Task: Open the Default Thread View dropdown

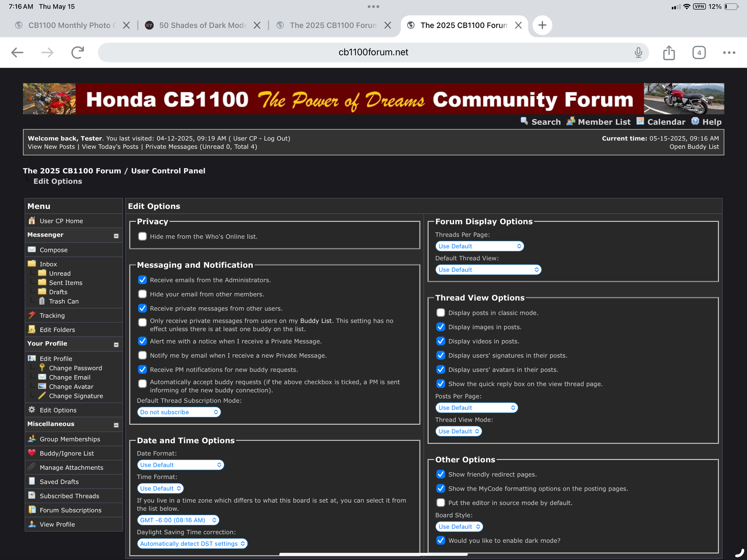Action: [488, 270]
